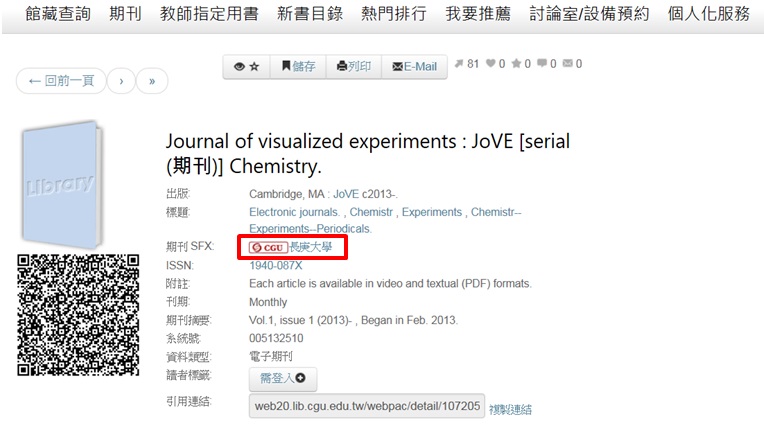Click the share arrow count 81

pyautogui.click(x=467, y=64)
